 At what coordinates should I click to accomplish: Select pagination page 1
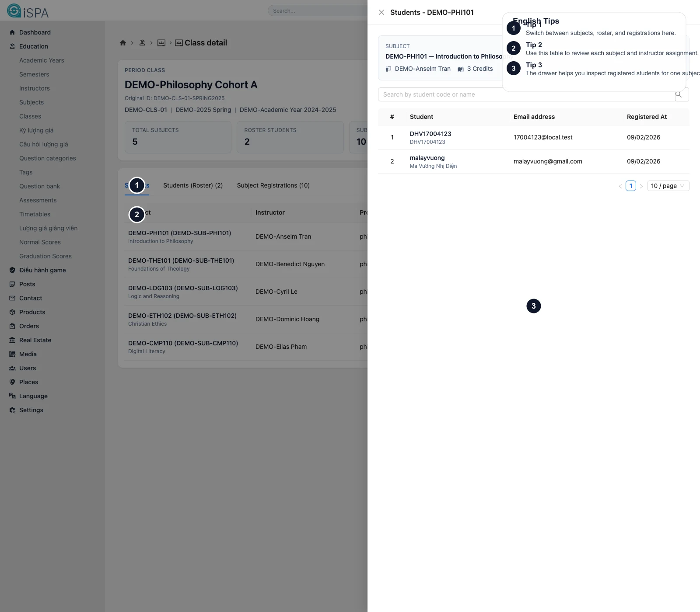630,186
